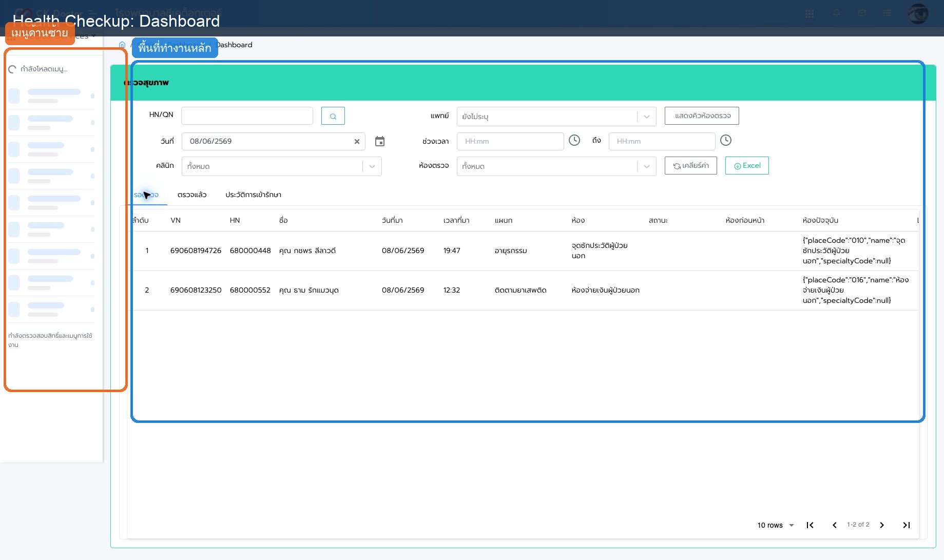The width and height of the screenshot is (944, 560).
Task: Click the แผนก column header
Action: pos(504,220)
